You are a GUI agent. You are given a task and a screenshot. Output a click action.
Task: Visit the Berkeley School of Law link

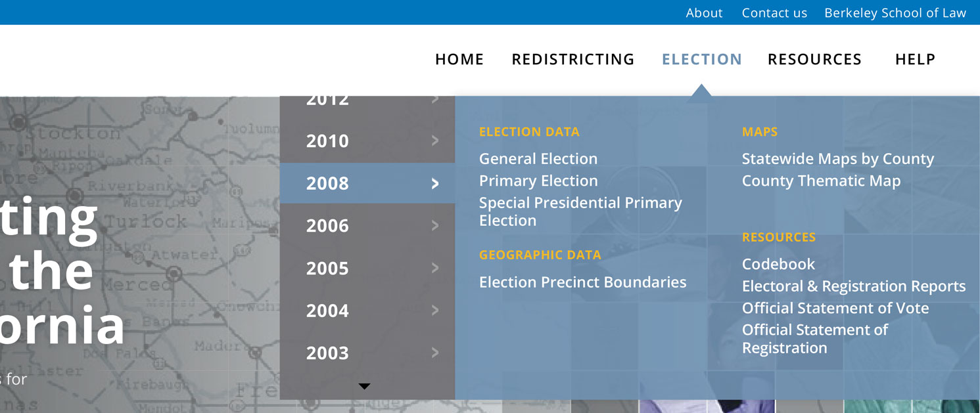coord(895,12)
